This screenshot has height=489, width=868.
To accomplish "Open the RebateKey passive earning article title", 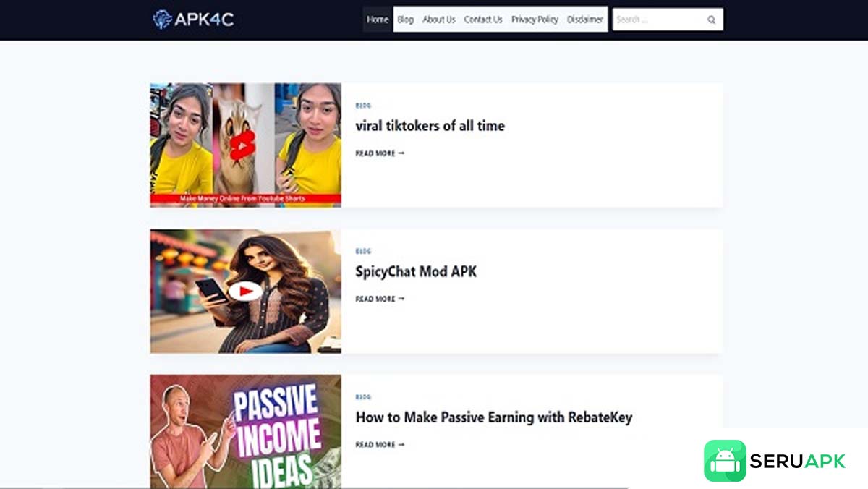I will [x=493, y=417].
